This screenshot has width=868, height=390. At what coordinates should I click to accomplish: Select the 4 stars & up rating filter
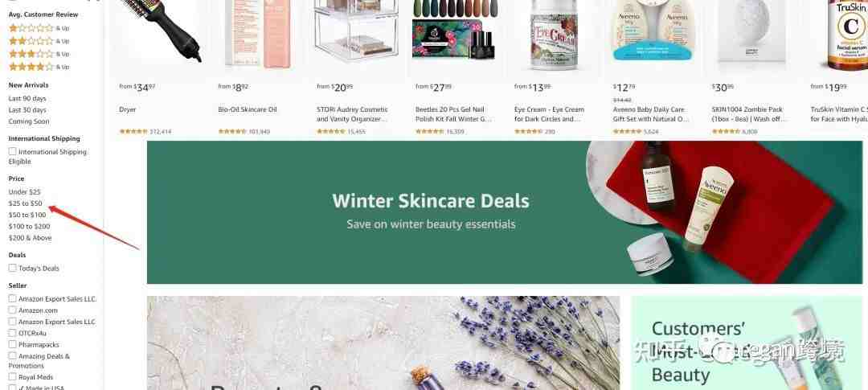click(x=39, y=67)
